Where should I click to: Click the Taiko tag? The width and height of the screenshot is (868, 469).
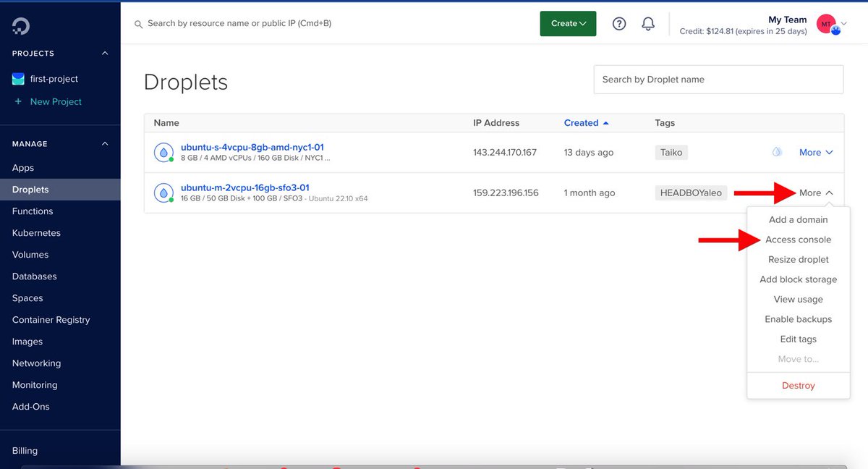click(671, 152)
